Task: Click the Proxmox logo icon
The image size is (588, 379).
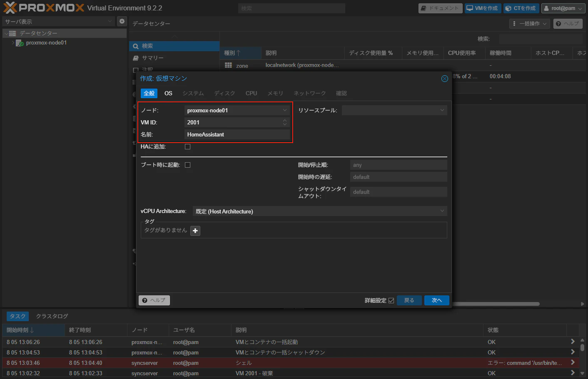Action: (10, 7)
